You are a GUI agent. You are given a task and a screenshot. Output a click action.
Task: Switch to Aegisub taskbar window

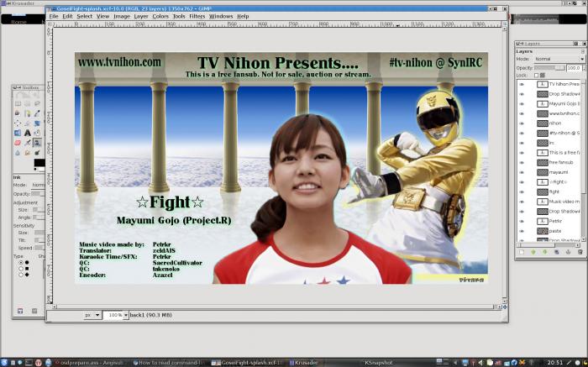(89, 363)
